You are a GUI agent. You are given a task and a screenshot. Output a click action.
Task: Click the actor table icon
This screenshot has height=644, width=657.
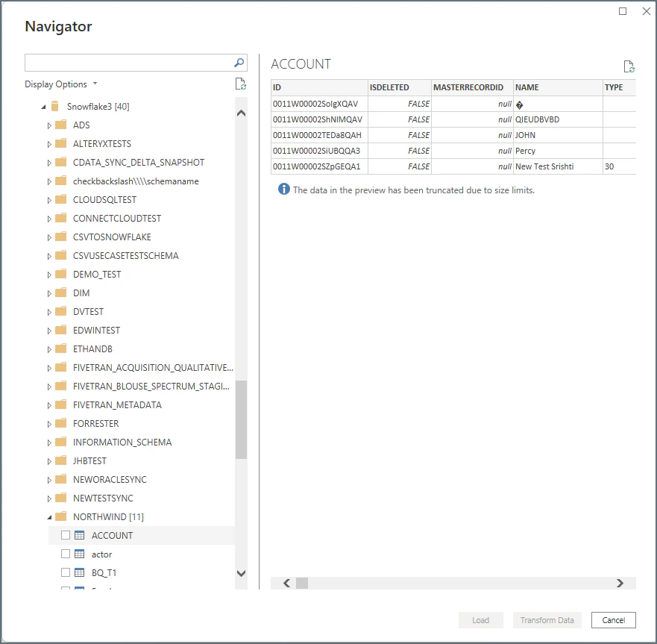[x=79, y=554]
